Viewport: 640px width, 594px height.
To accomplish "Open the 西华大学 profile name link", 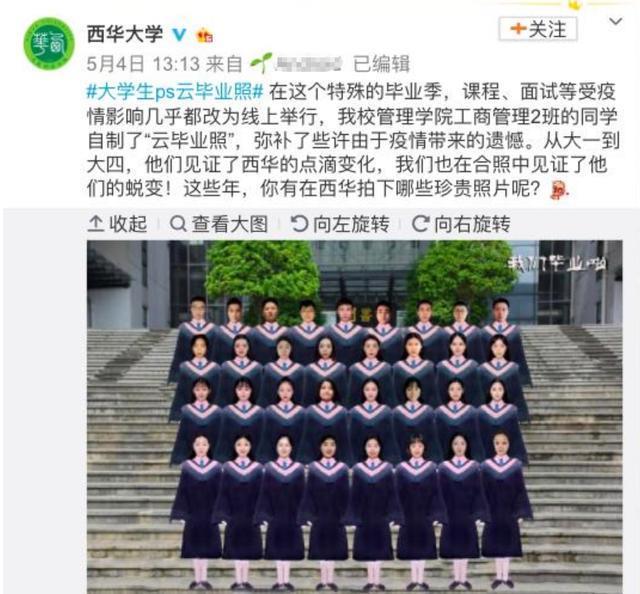I will [x=125, y=34].
